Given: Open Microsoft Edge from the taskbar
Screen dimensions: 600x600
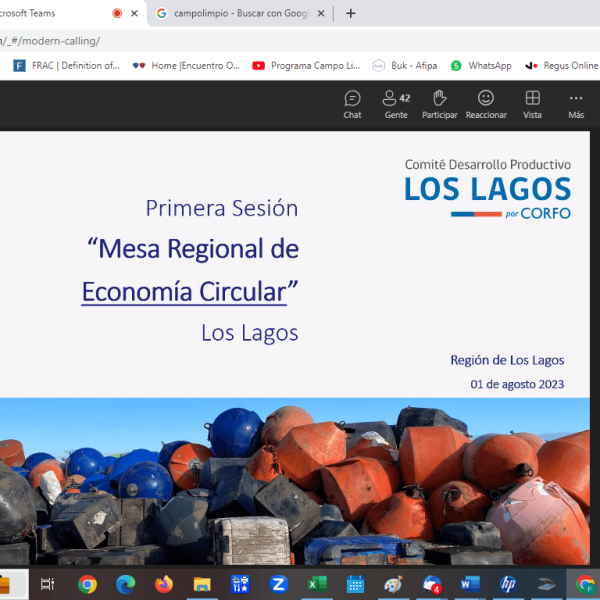Looking at the screenshot, I should click(x=126, y=584).
